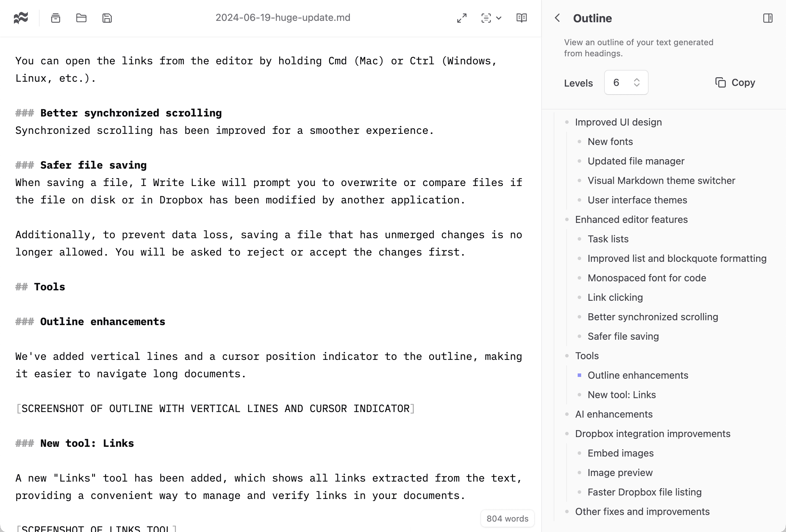Toggle the sidebar panel icon
Screen dimensions: 786x532
768,18
